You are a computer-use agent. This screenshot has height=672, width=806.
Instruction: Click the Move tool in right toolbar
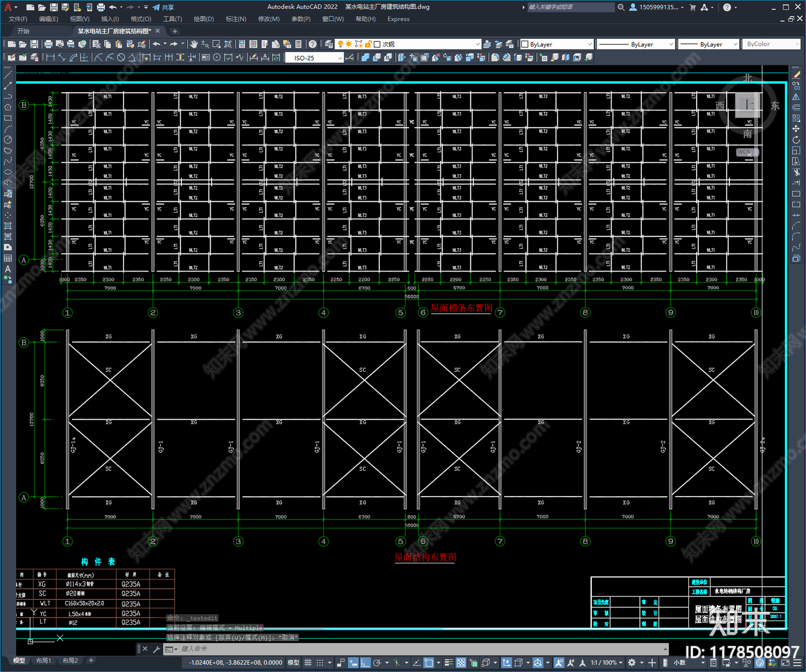(796, 129)
